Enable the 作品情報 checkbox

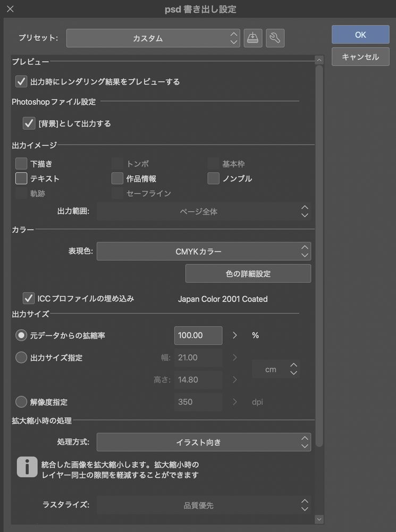click(117, 178)
